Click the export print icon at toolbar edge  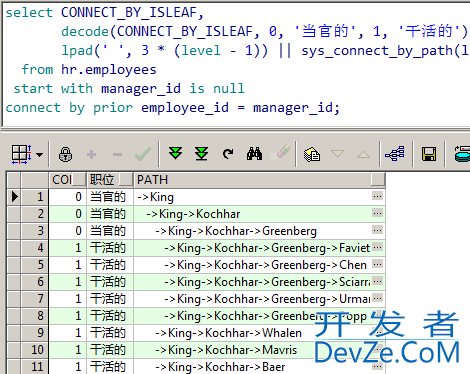463,154
